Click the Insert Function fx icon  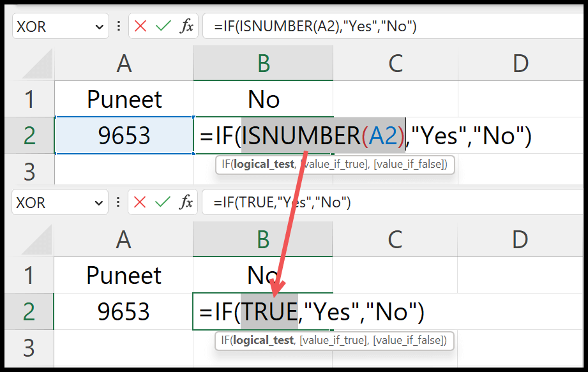click(186, 26)
